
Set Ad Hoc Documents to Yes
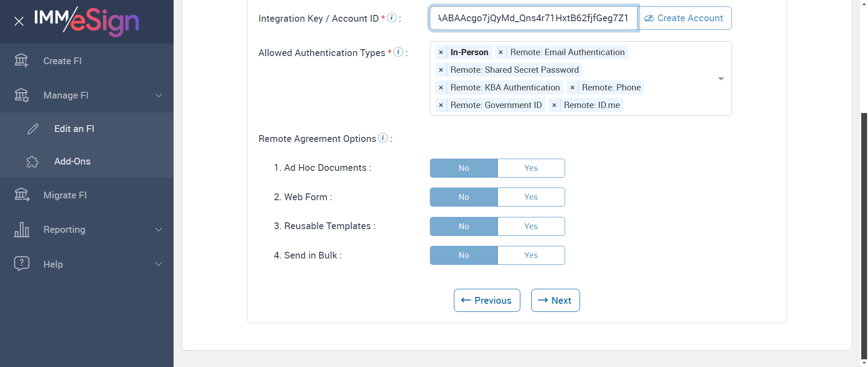point(531,168)
